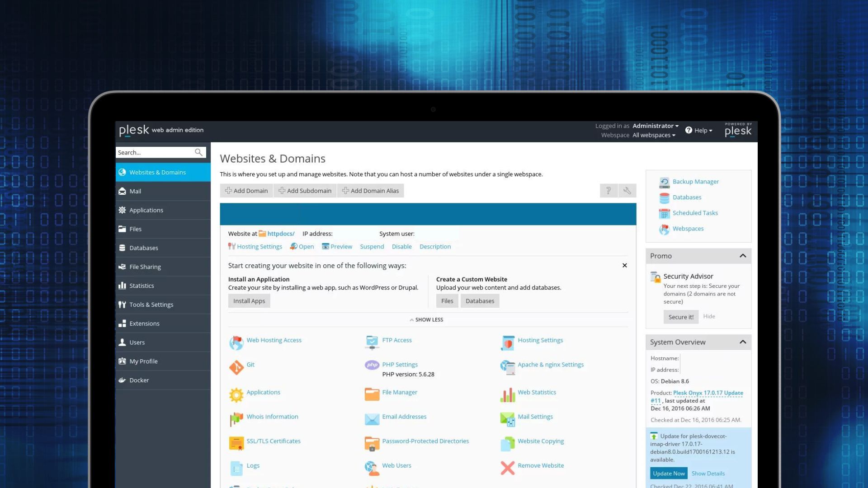Click the search magnifier icon

[198, 153]
